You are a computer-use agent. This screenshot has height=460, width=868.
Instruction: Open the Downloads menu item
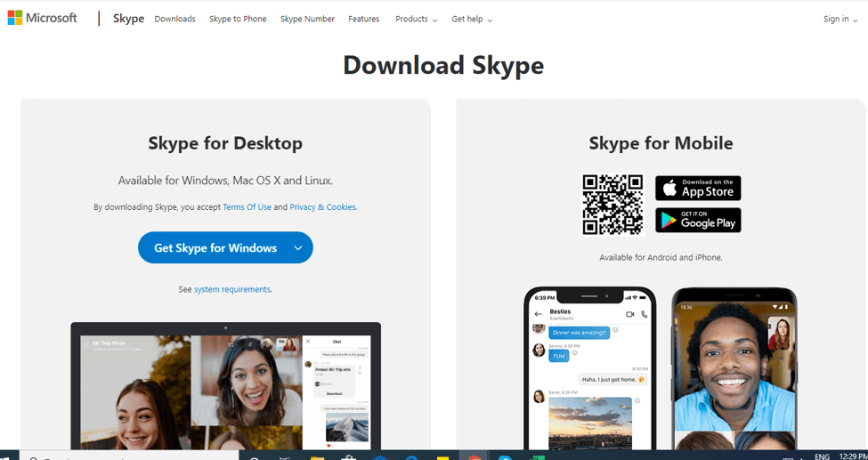click(x=174, y=19)
